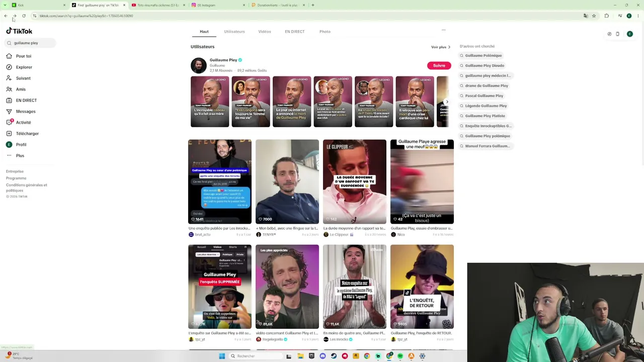Open Discord from the taskbar
644x362 pixels.
point(323,356)
